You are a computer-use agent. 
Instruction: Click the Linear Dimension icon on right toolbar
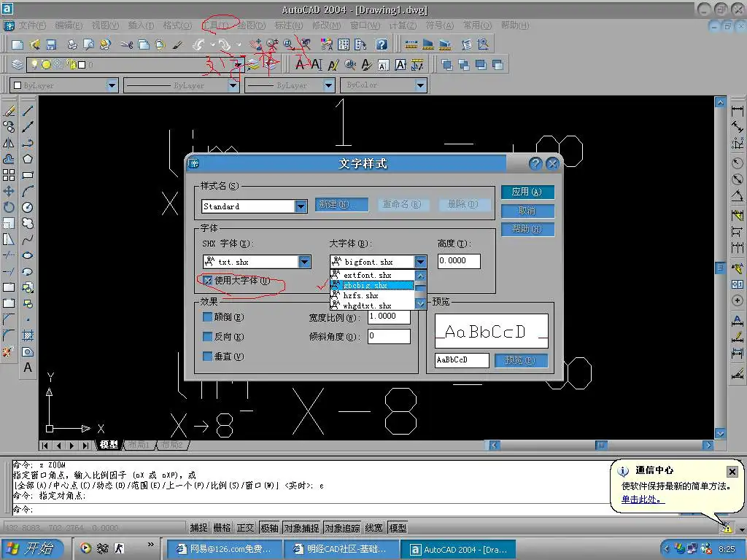(x=737, y=111)
